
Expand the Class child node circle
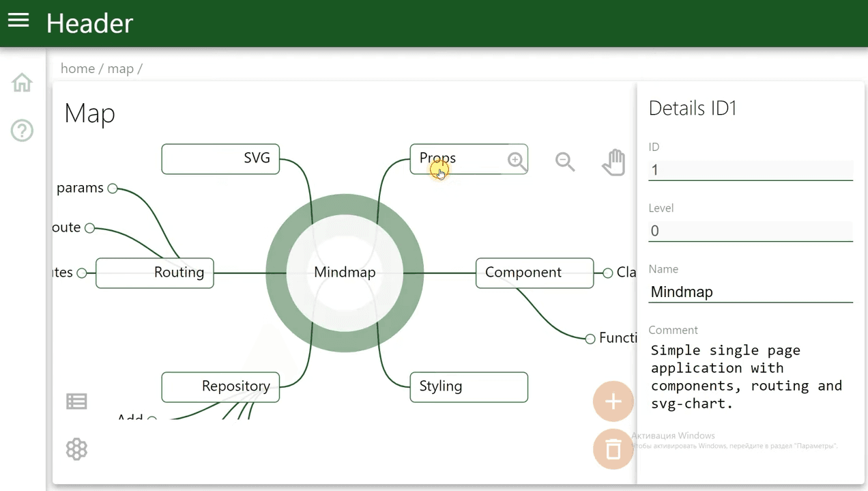(607, 273)
